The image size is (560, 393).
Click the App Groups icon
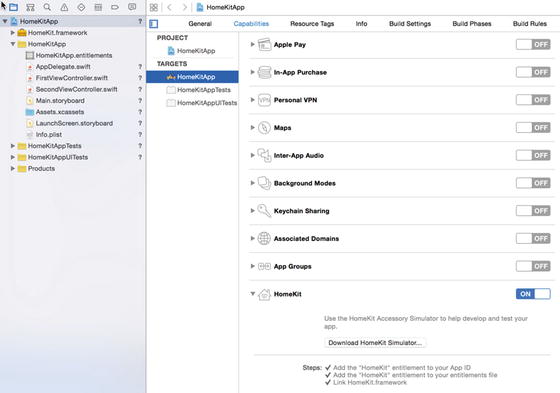tap(264, 267)
